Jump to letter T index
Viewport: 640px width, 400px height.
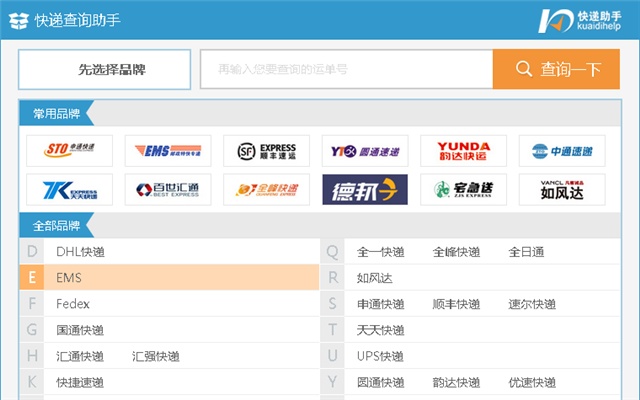tap(332, 330)
